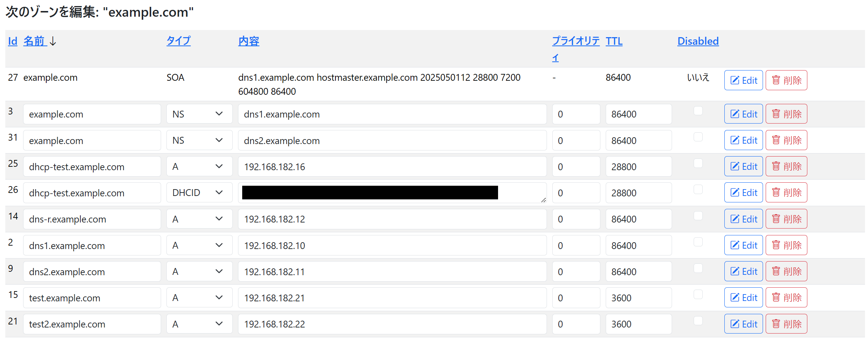Delete record with content 192.168.182.10
This screenshot has height=340, width=868.
786,245
